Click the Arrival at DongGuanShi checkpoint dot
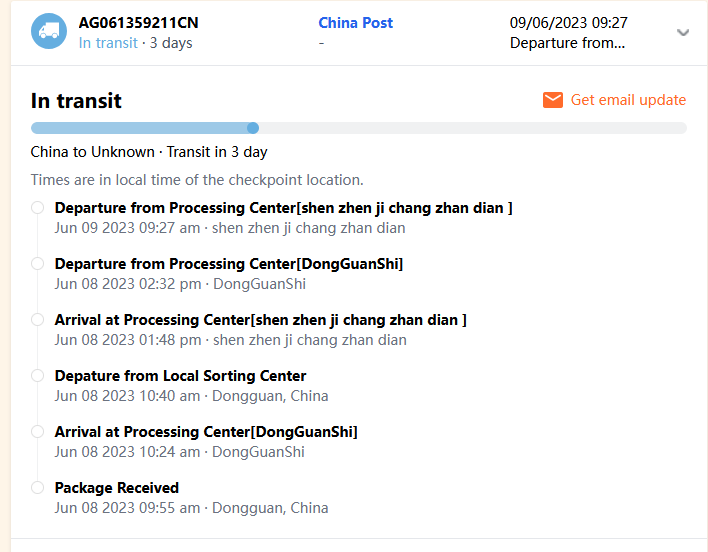This screenshot has width=708, height=552. tap(37, 432)
